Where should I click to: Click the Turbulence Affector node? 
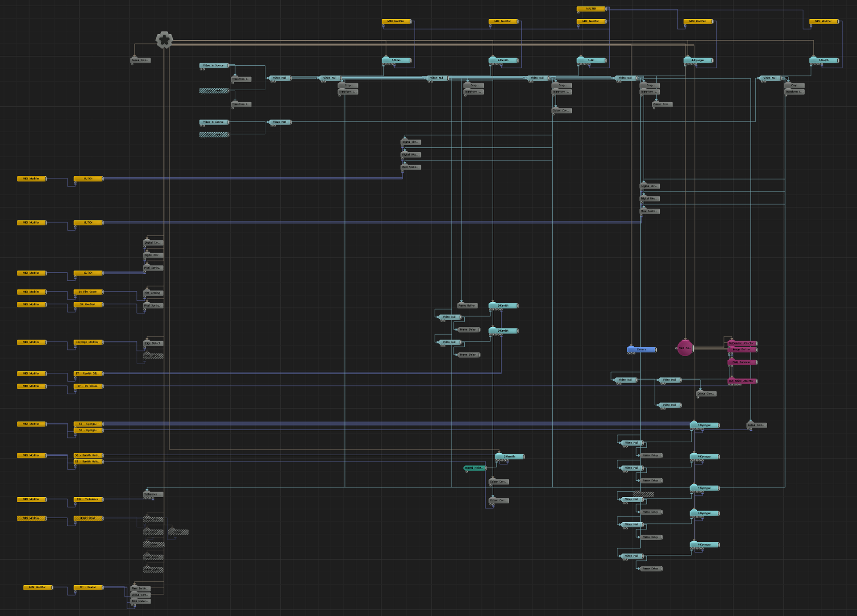[x=742, y=343]
